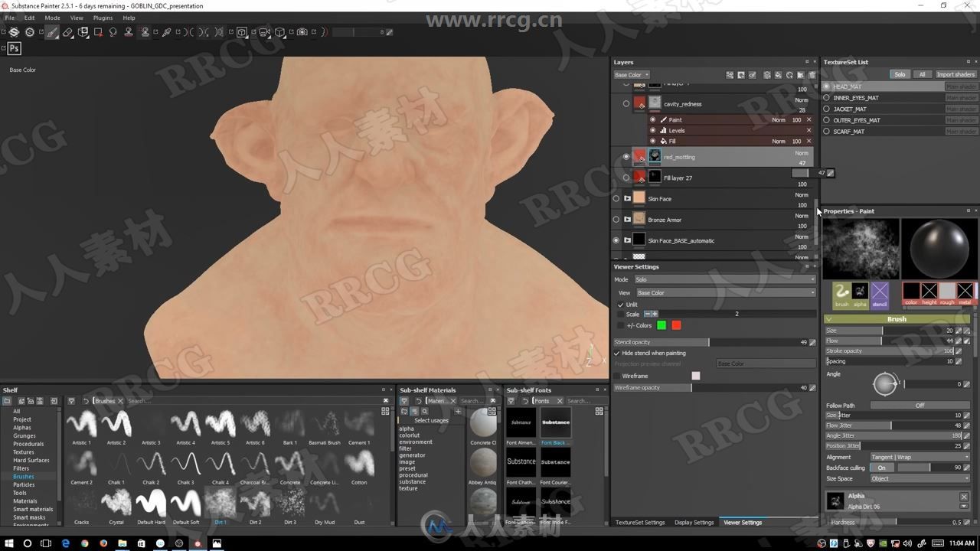Expand the Bronze Armor folder
Image resolution: width=980 pixels, height=551 pixels.
628,220
